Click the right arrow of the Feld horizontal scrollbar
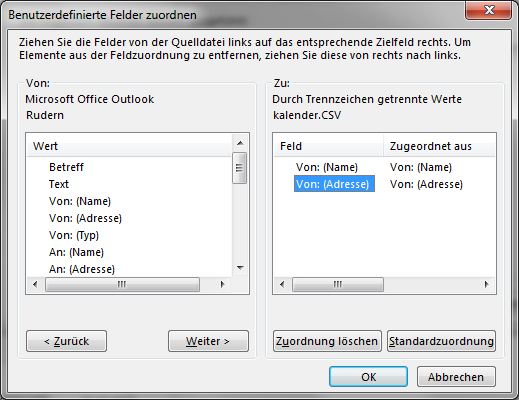The width and height of the screenshot is (519, 400). click(487, 285)
